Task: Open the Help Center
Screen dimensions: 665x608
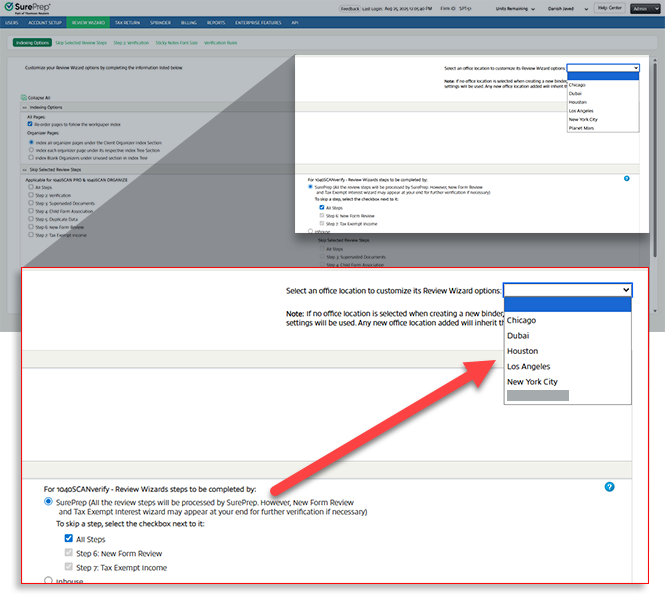Action: (609, 8)
